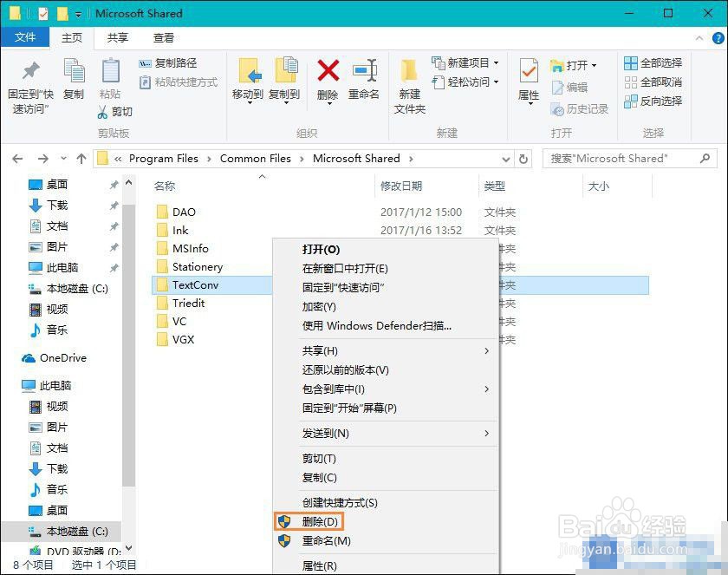Click the Properties (属性) ribbon icon
Image resolution: width=728 pixels, height=575 pixels.
529,70
